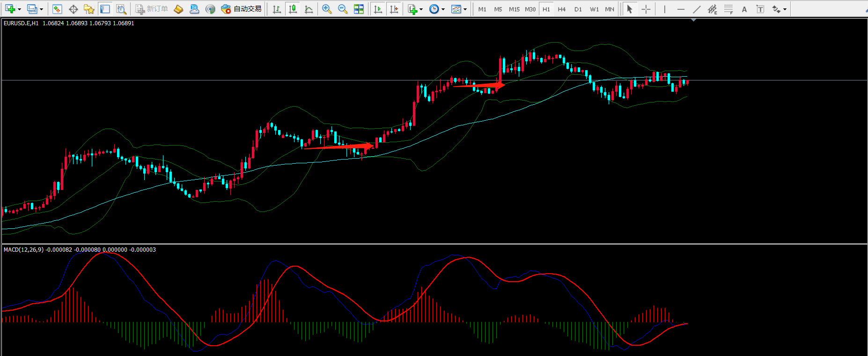Select the text label tool

760,9
